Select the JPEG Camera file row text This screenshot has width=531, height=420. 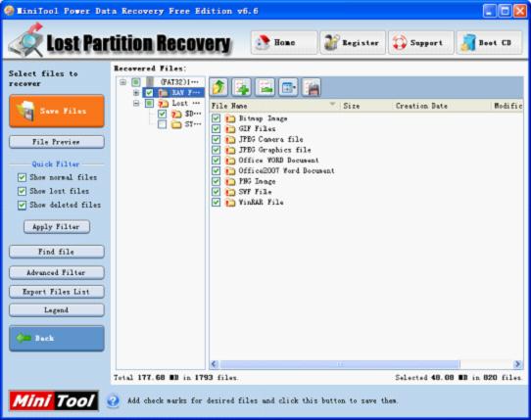[271, 139]
